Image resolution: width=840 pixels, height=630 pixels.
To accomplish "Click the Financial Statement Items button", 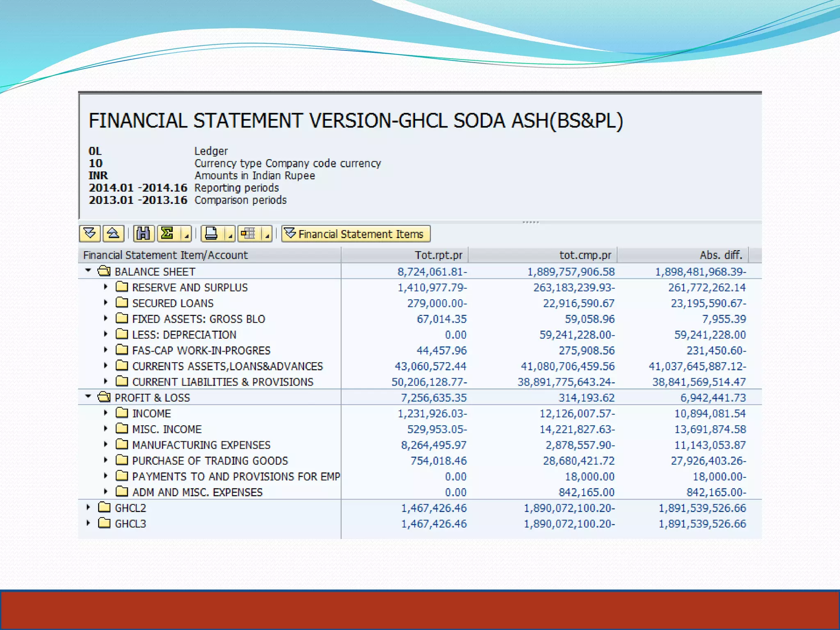I will coord(356,234).
